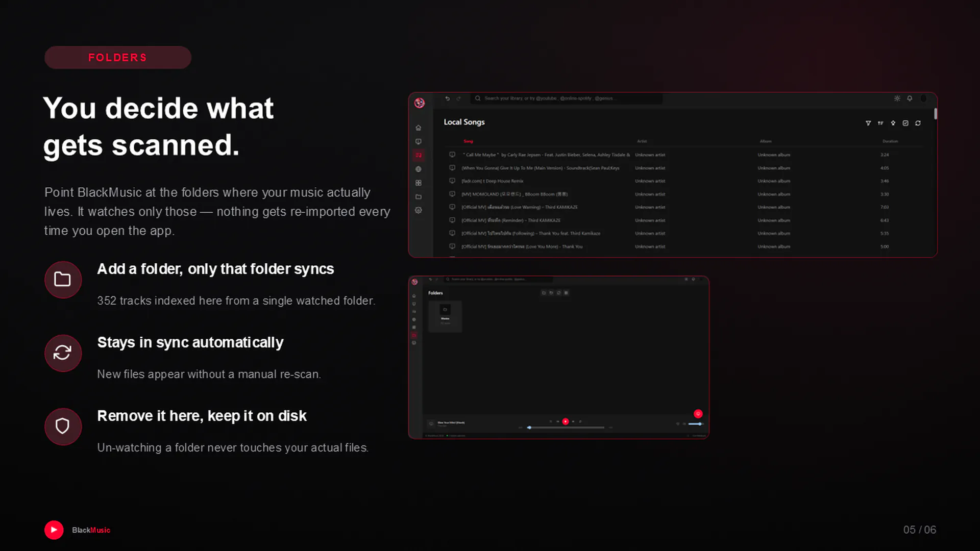980x551 pixels.
Task: Sort by the red Song column header
Action: click(468, 141)
